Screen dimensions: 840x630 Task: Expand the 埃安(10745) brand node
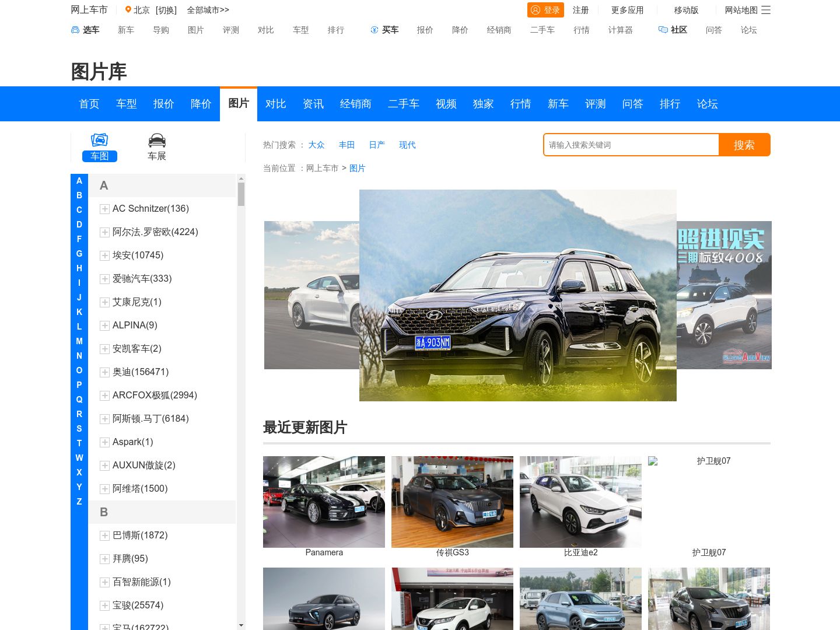pos(105,256)
